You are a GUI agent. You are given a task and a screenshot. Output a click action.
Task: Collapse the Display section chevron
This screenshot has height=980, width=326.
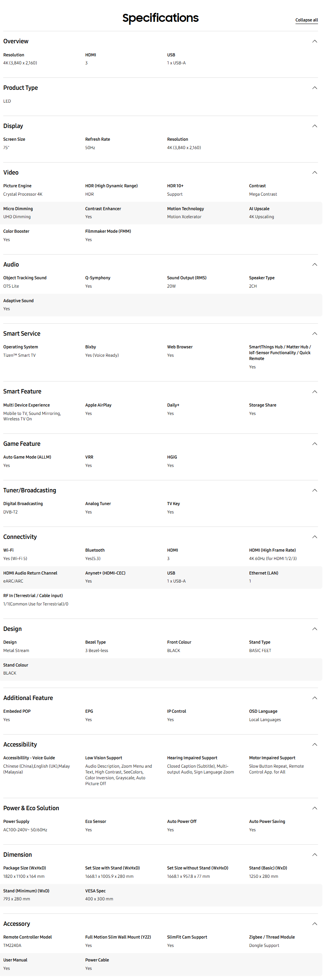coord(314,126)
